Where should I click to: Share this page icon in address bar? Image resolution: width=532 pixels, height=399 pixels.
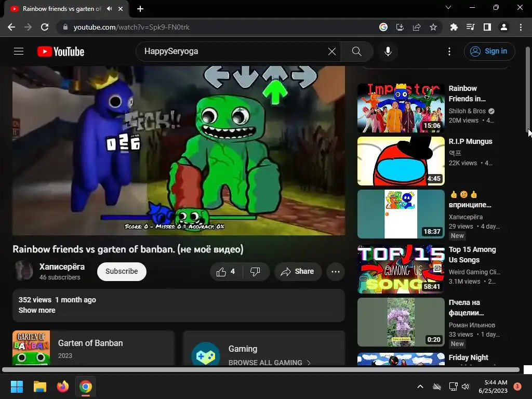pos(417,27)
